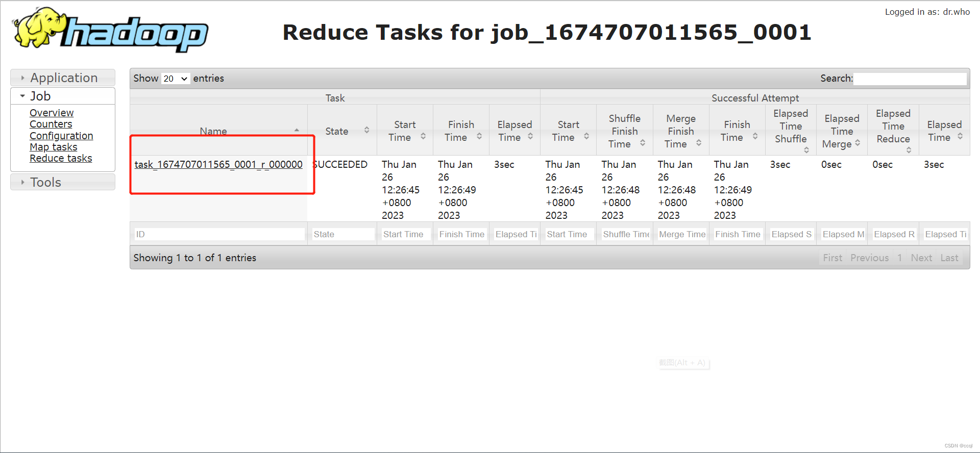980x453 pixels.
Task: Click the Hadoop elephant logo
Action: (110, 30)
